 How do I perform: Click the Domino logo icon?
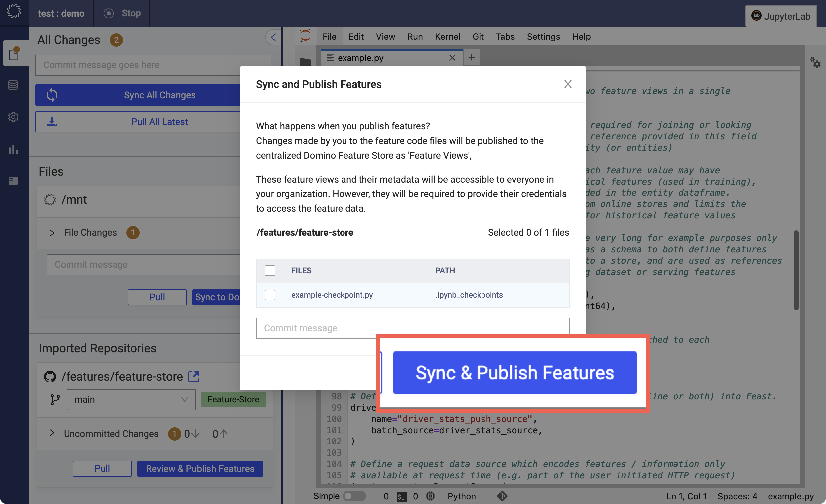[x=14, y=12]
